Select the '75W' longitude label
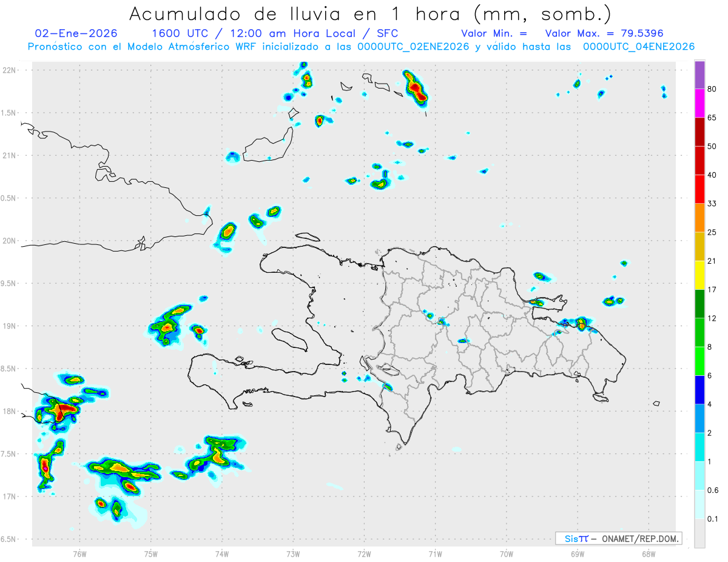Viewport: 728px width, 562px height. coord(151,554)
